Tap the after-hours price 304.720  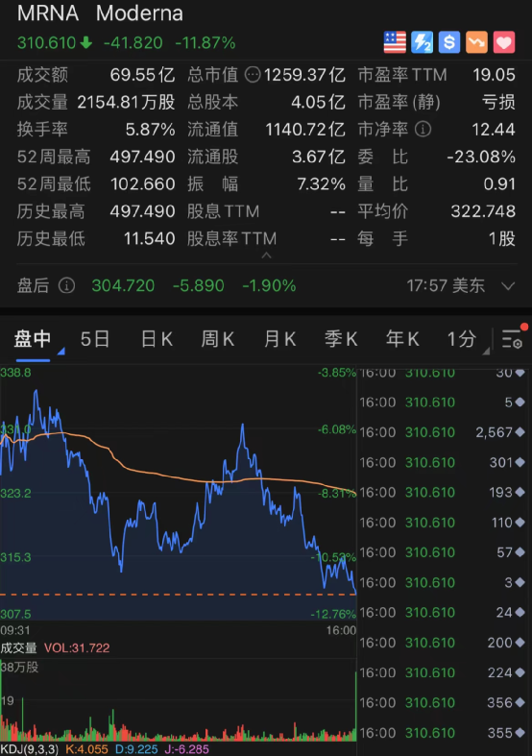pyautogui.click(x=123, y=286)
